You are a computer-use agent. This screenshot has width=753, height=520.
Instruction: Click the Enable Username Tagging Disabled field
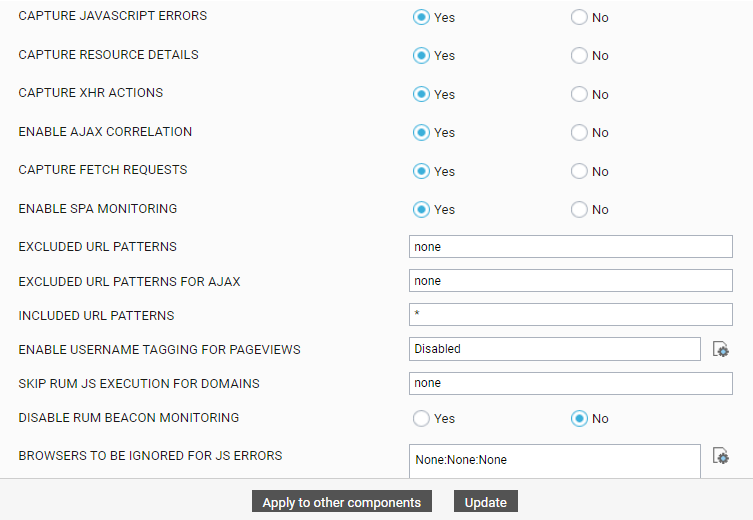555,349
